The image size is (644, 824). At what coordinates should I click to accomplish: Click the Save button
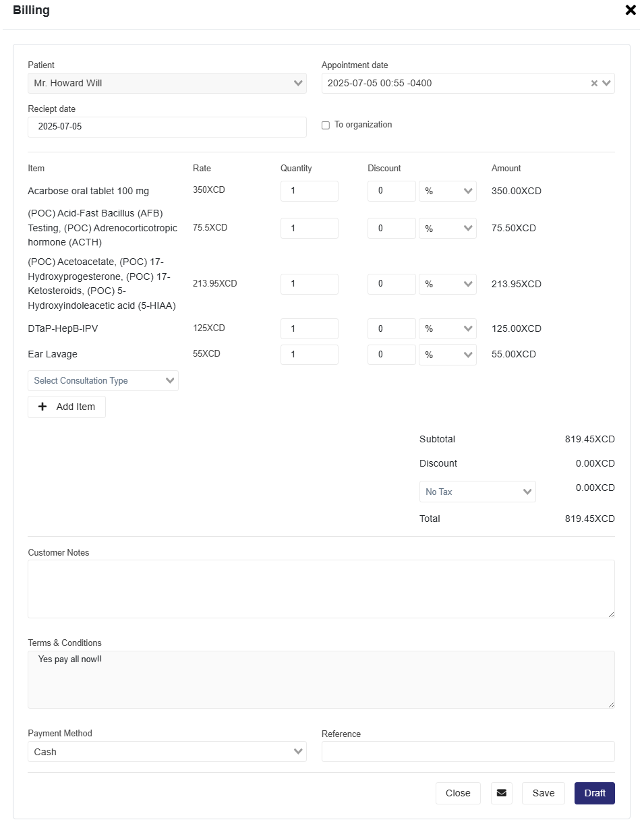543,793
